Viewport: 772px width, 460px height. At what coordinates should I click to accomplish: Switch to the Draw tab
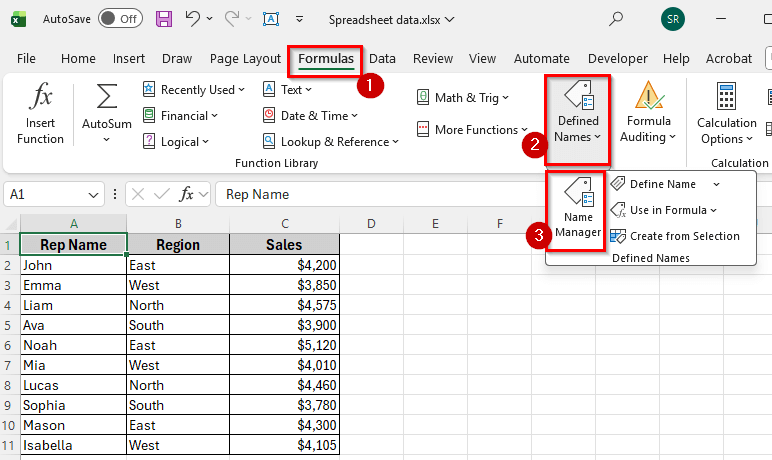[x=177, y=59]
